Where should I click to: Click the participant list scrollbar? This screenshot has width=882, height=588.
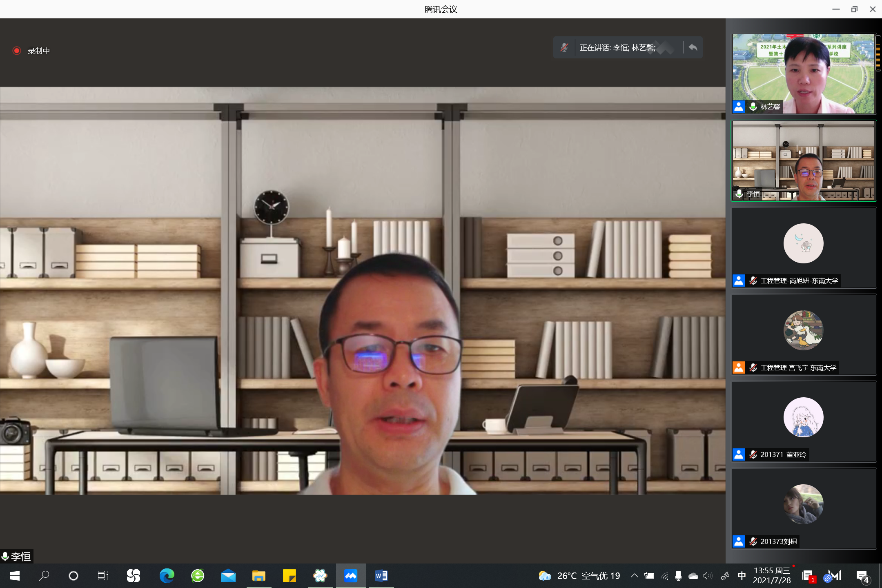click(x=878, y=53)
